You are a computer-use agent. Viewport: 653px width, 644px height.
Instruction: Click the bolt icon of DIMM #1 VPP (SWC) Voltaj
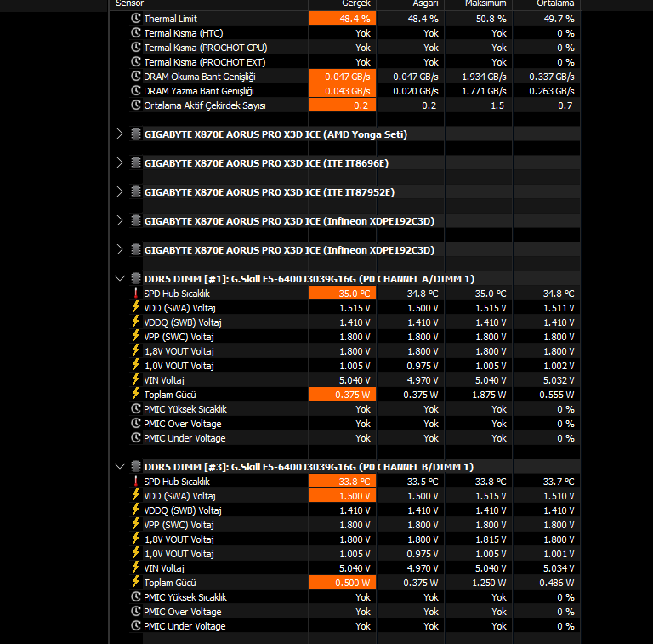pos(136,337)
